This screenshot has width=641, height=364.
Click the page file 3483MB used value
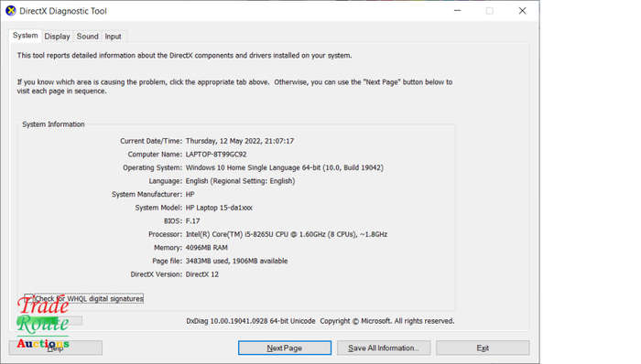pyautogui.click(x=236, y=262)
